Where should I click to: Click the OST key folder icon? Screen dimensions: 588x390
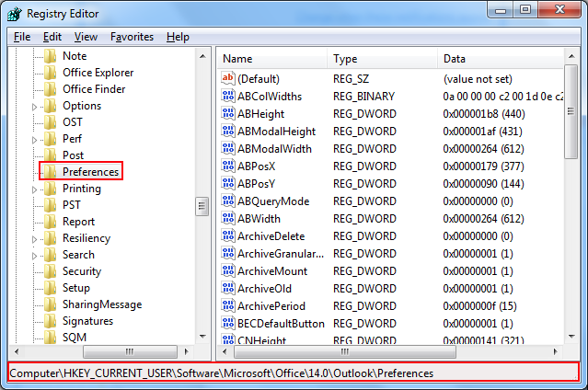point(51,122)
